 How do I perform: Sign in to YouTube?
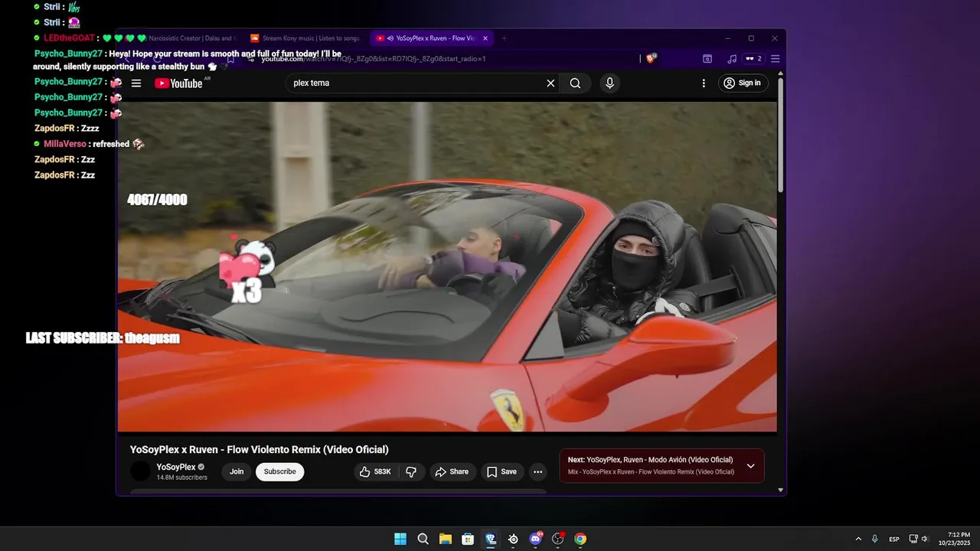point(743,83)
